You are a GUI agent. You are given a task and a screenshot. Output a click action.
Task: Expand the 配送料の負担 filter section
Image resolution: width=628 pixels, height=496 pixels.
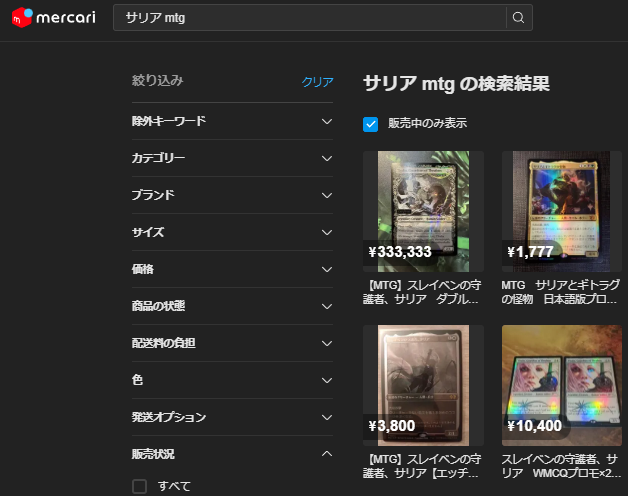232,343
